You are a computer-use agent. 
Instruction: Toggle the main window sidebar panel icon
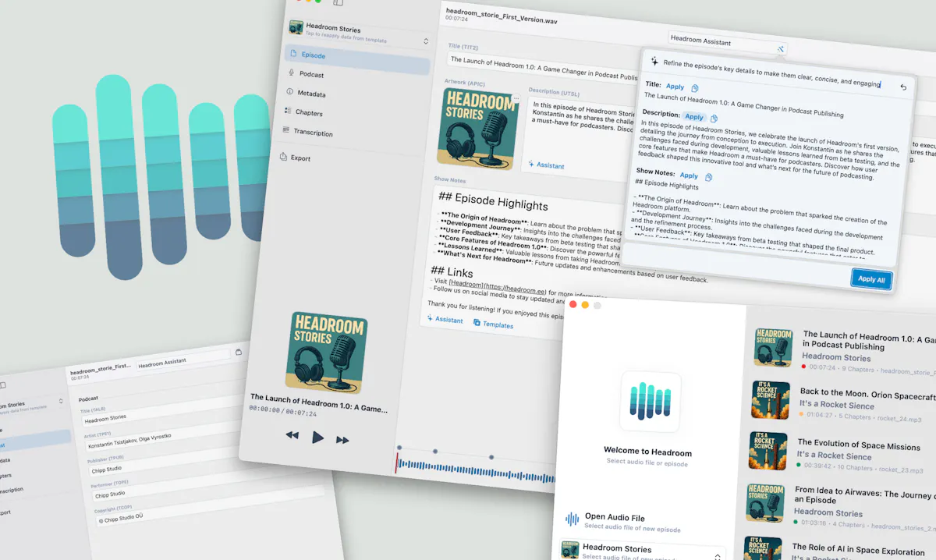click(x=337, y=2)
